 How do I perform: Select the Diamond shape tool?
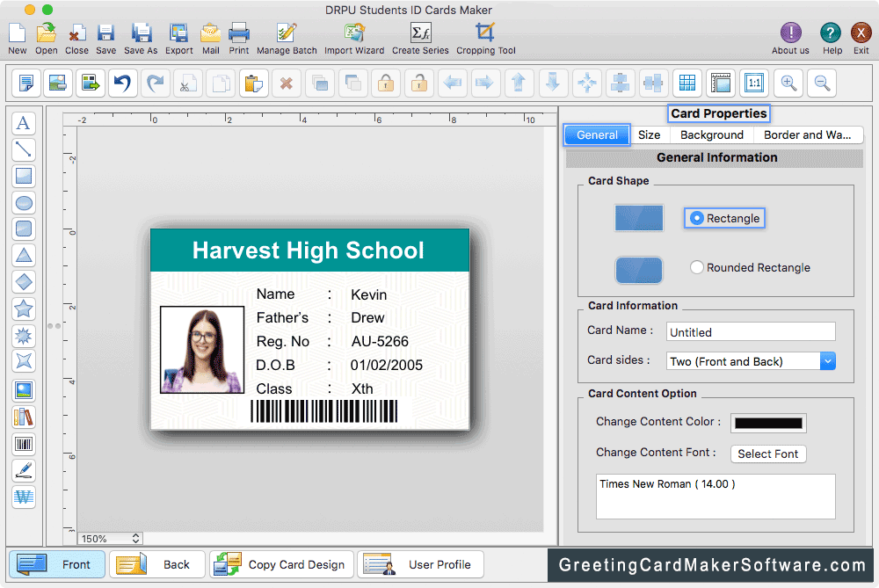click(x=24, y=282)
